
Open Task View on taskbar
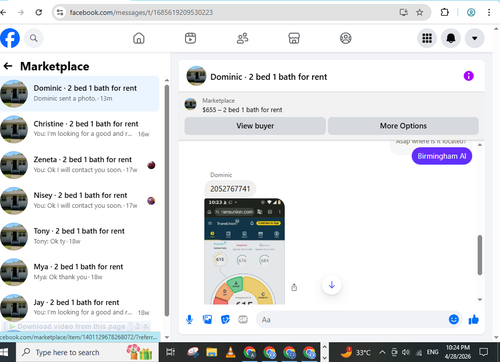click(170, 352)
